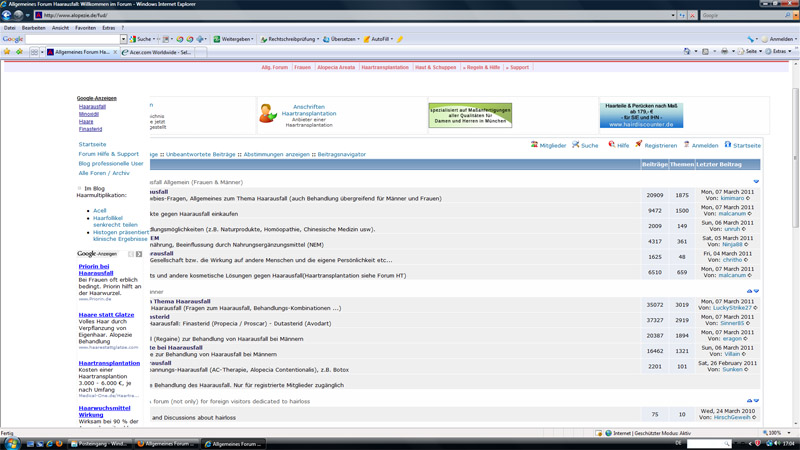The width and height of the screenshot is (800, 450).
Task: Open the Posteingang taskbar window
Action: tap(98, 444)
